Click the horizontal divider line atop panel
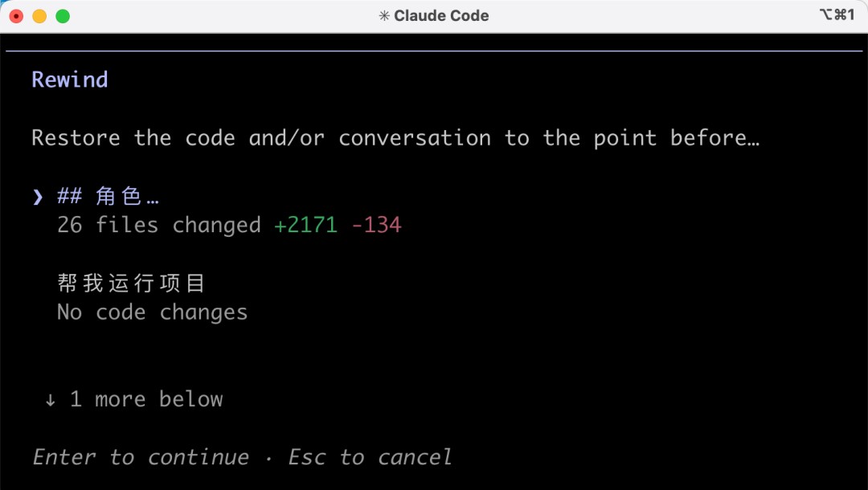The height and width of the screenshot is (490, 868). click(x=434, y=51)
